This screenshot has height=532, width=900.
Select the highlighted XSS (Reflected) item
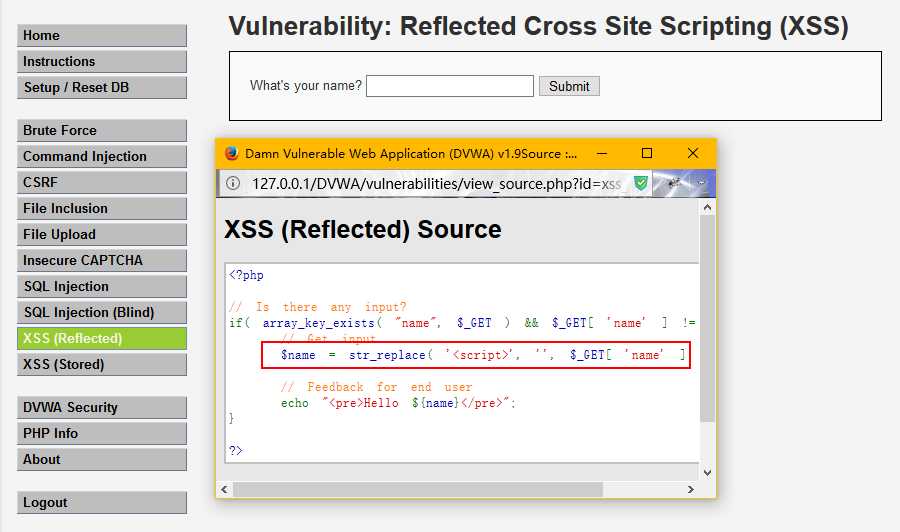tap(102, 339)
